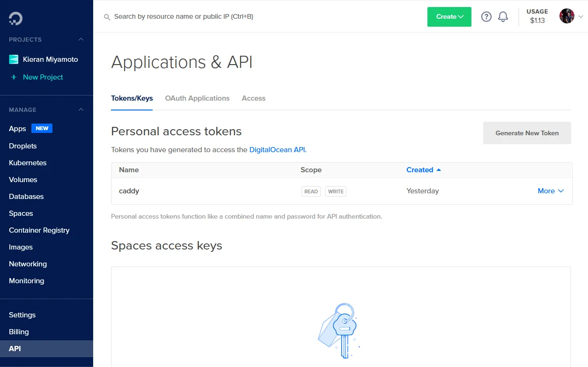The height and width of the screenshot is (367, 588).
Task: Go to Monitoring from the sidebar
Action: coord(26,280)
